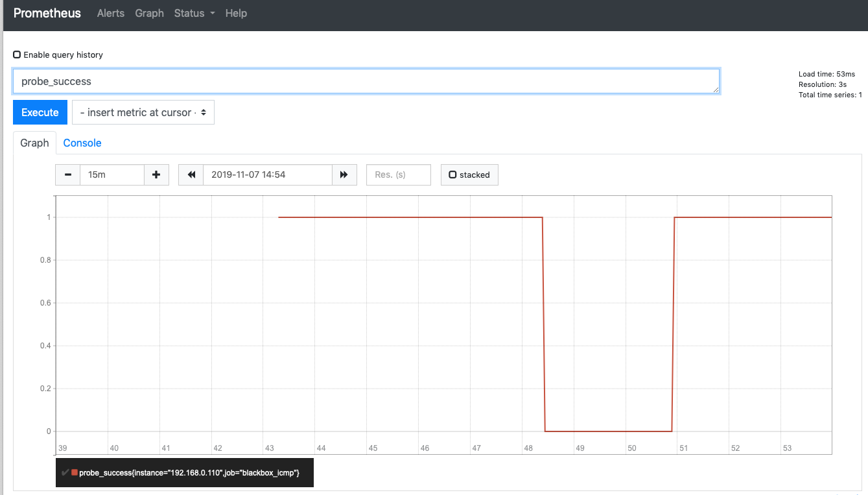Viewport: 868px width, 495px height.
Task: Click the x-axis label 48
Action: pyautogui.click(x=528, y=448)
